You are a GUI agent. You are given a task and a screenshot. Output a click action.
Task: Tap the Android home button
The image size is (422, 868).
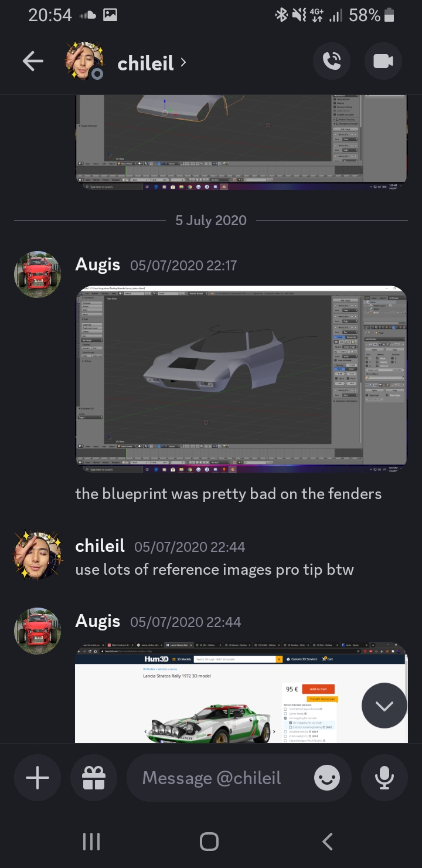click(x=209, y=842)
